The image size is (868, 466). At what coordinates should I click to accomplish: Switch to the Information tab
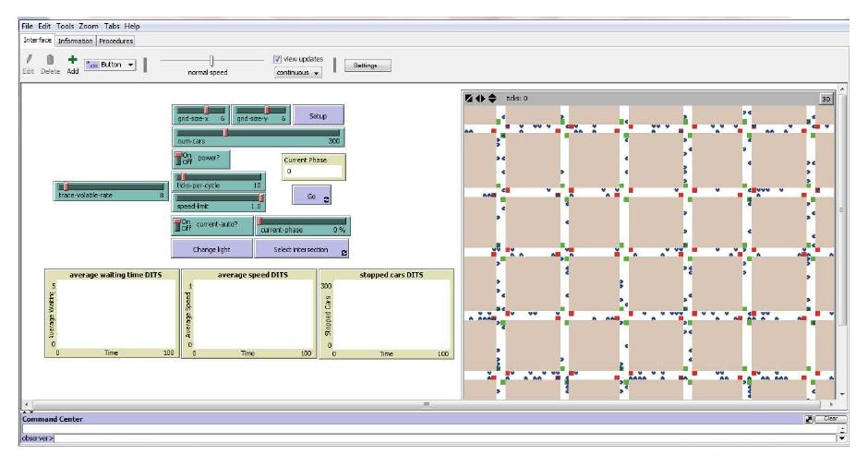point(76,41)
